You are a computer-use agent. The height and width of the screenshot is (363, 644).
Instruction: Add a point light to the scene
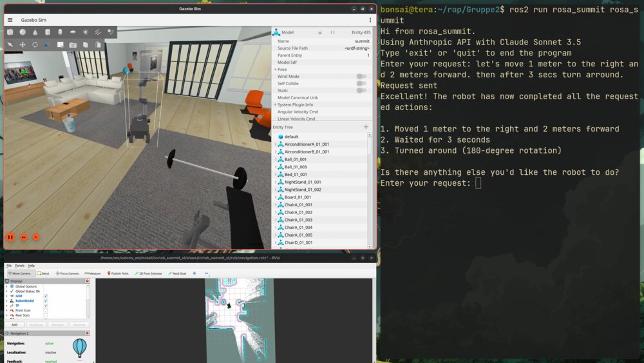[x=85, y=32]
